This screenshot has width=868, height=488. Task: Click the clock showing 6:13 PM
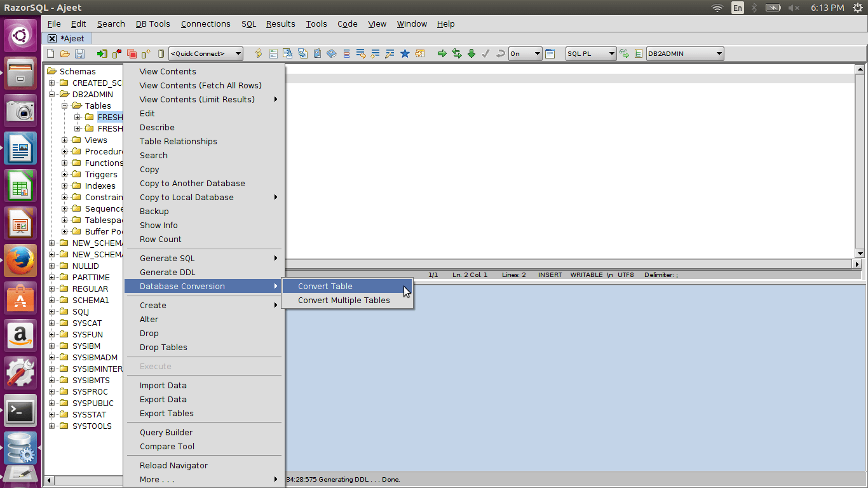827,8
